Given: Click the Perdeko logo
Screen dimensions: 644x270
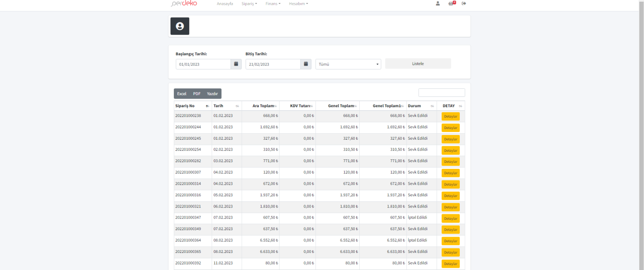Looking at the screenshot, I should pyautogui.click(x=184, y=3).
